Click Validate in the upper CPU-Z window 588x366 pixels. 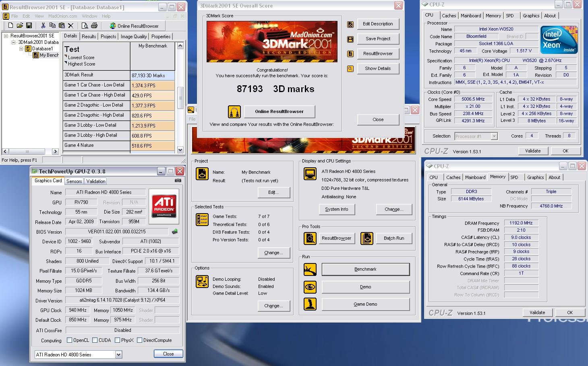pos(532,151)
